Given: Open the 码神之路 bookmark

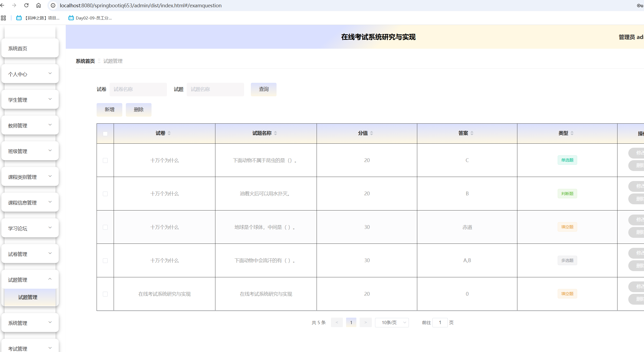Looking at the screenshot, I should [38, 18].
